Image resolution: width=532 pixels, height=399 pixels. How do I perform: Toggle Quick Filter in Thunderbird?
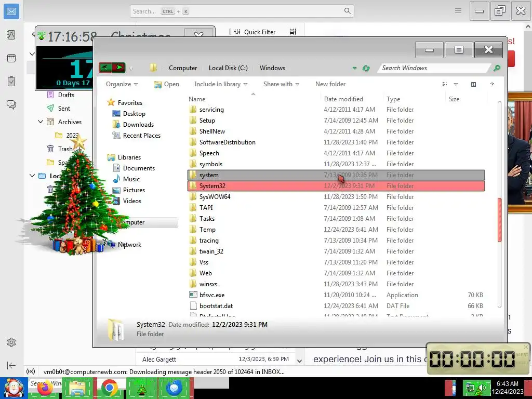255,32
